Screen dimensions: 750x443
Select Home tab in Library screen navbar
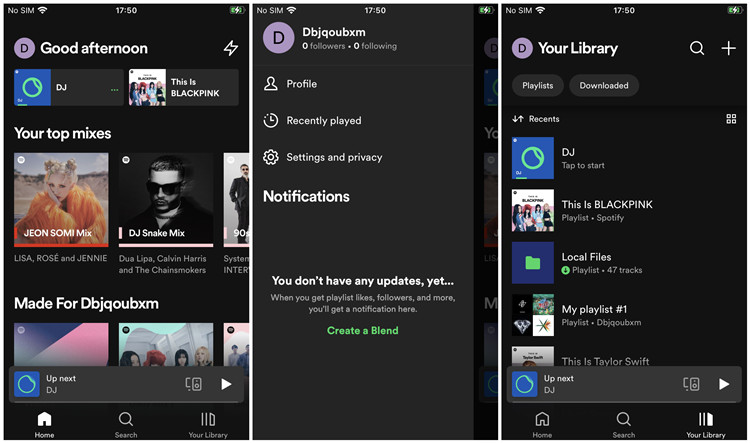[542, 424]
